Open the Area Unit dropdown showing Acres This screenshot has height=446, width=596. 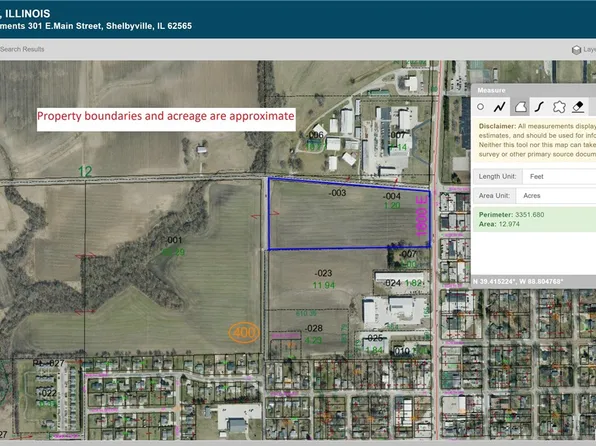click(556, 196)
